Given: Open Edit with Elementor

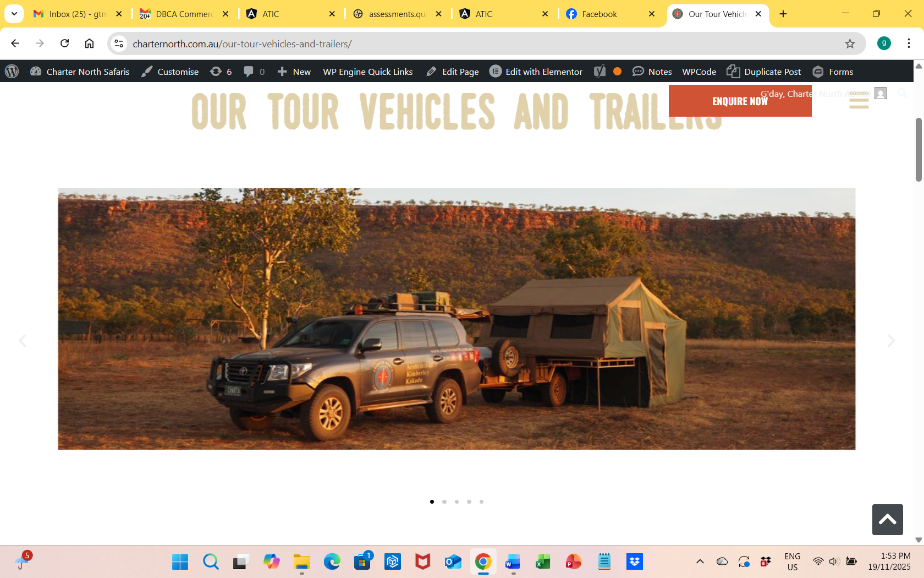Looking at the screenshot, I should pos(536,72).
